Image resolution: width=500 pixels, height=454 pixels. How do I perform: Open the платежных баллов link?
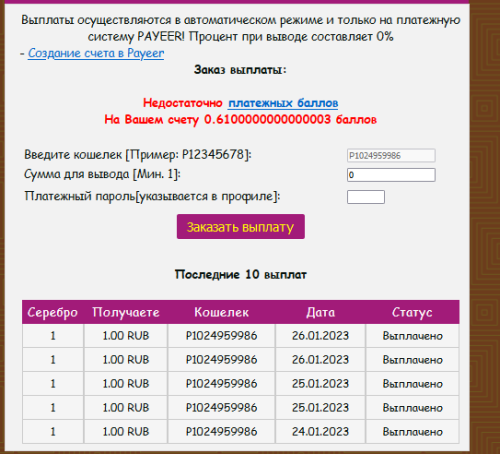[283, 103]
